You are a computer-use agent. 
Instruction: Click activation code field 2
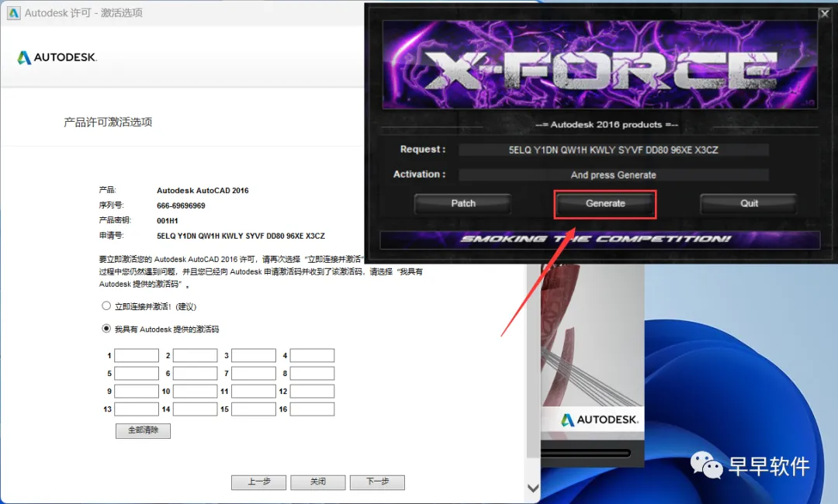click(x=195, y=355)
